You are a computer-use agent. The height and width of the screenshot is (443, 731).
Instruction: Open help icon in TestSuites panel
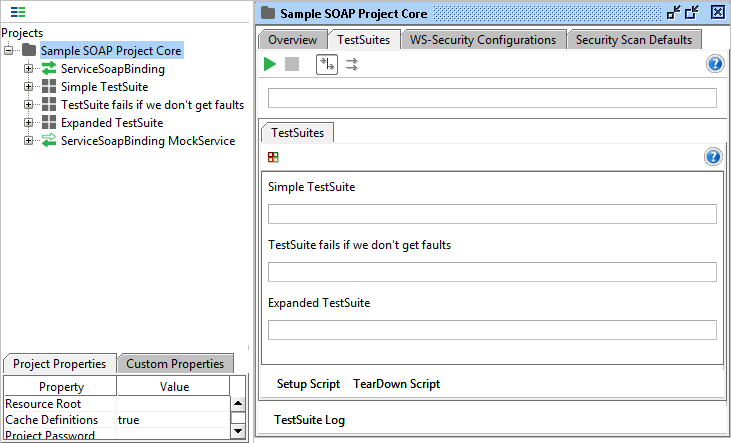click(x=713, y=157)
